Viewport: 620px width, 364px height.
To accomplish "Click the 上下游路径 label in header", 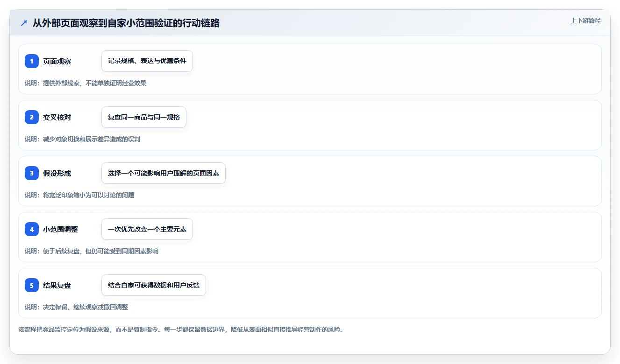I will click(x=585, y=21).
